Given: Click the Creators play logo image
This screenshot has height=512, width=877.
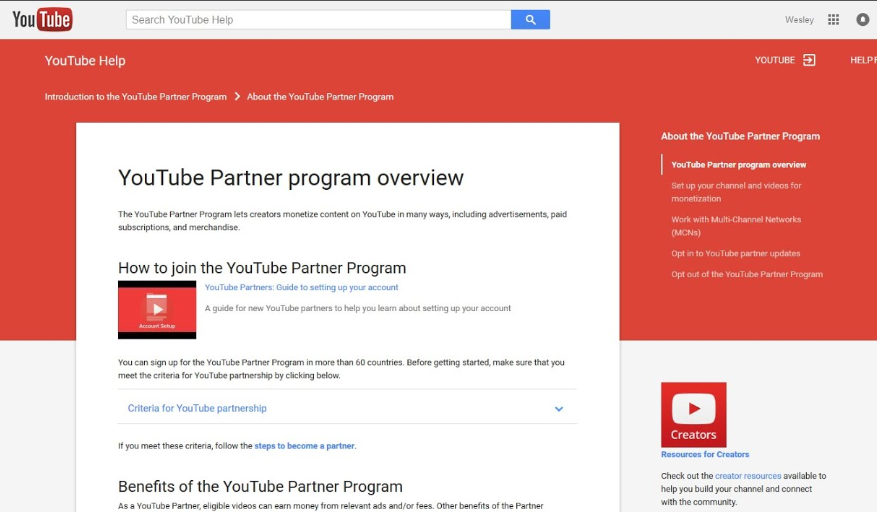Looking at the screenshot, I should point(694,414).
